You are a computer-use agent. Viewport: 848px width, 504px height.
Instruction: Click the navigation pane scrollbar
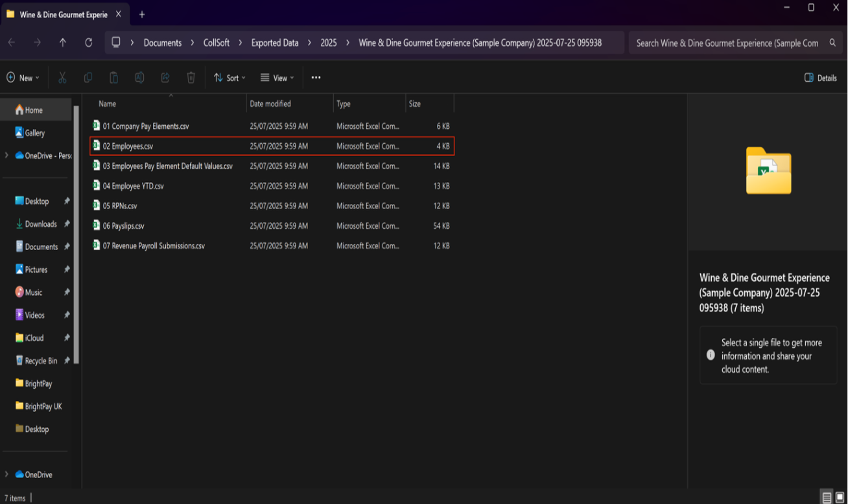[x=77, y=233]
